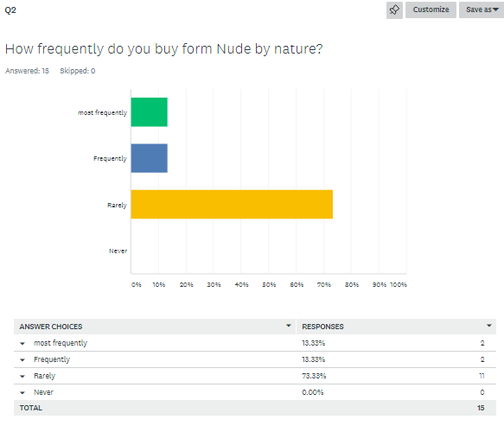Click the Rarely table row label
The width and height of the screenshot is (504, 432).
coord(44,376)
